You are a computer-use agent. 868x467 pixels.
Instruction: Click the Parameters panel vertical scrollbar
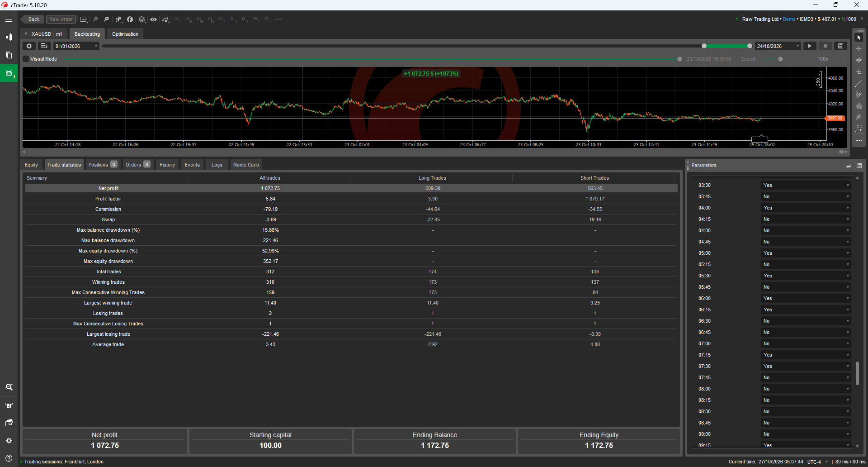(x=857, y=373)
